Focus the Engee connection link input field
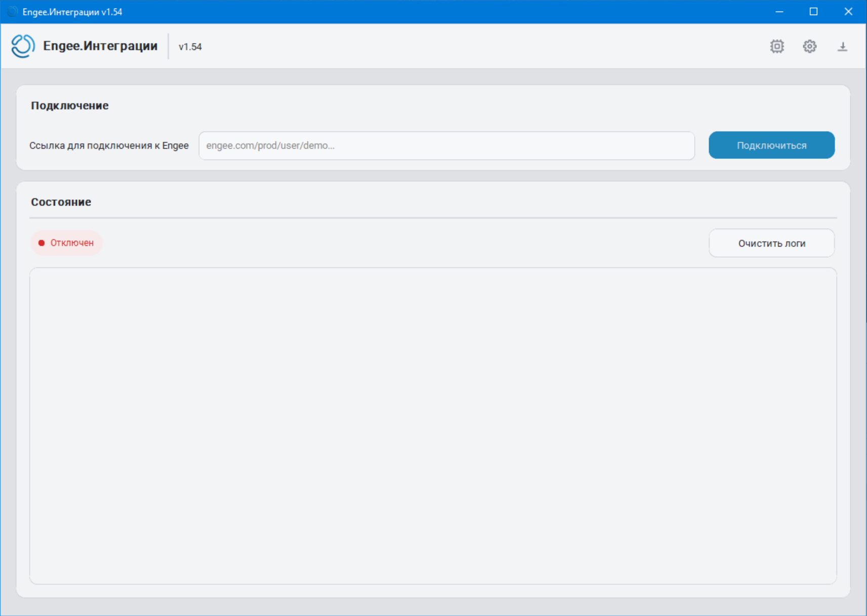The width and height of the screenshot is (867, 616). 446,146
